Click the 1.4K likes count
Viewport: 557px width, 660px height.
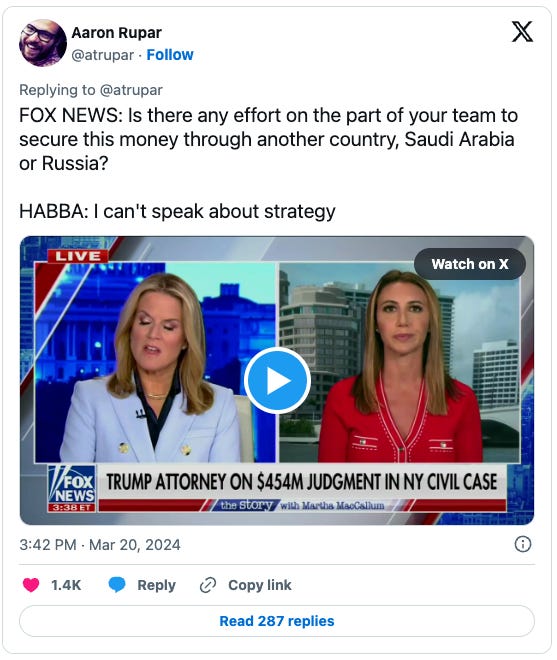(x=66, y=585)
